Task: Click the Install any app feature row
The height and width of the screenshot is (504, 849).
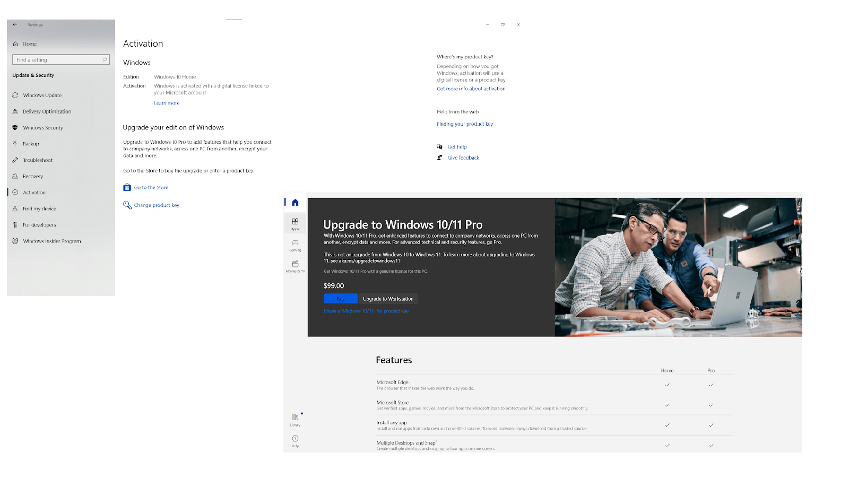Action: pyautogui.click(x=555, y=425)
